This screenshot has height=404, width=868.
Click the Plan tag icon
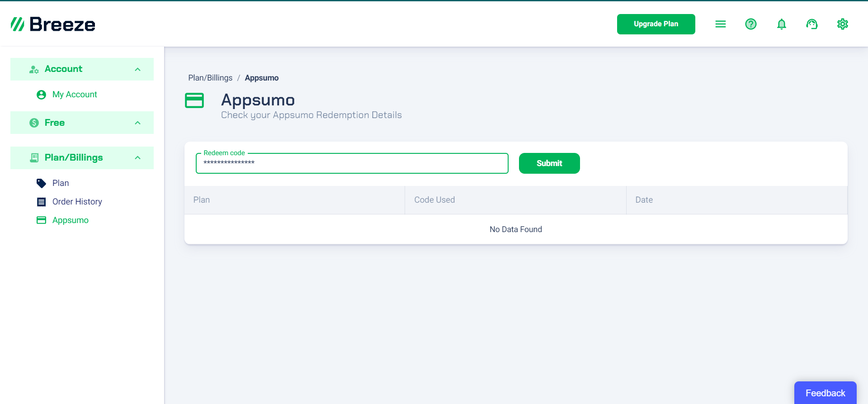tap(41, 183)
